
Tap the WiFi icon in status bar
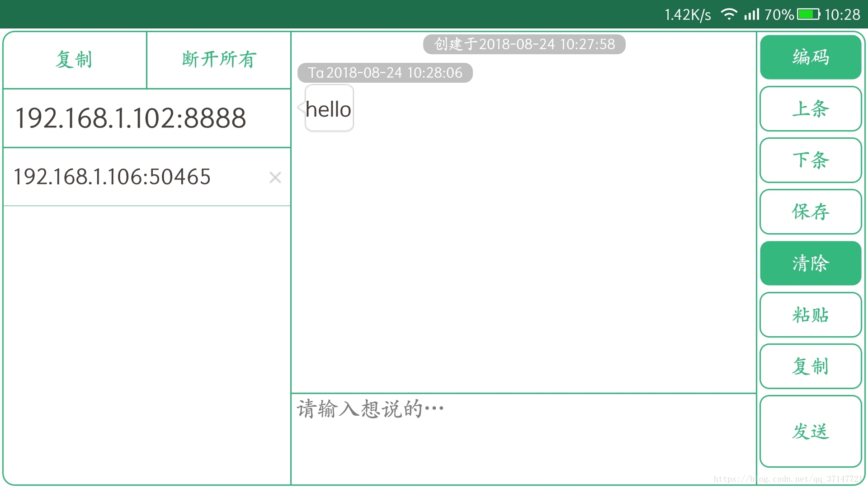click(729, 14)
